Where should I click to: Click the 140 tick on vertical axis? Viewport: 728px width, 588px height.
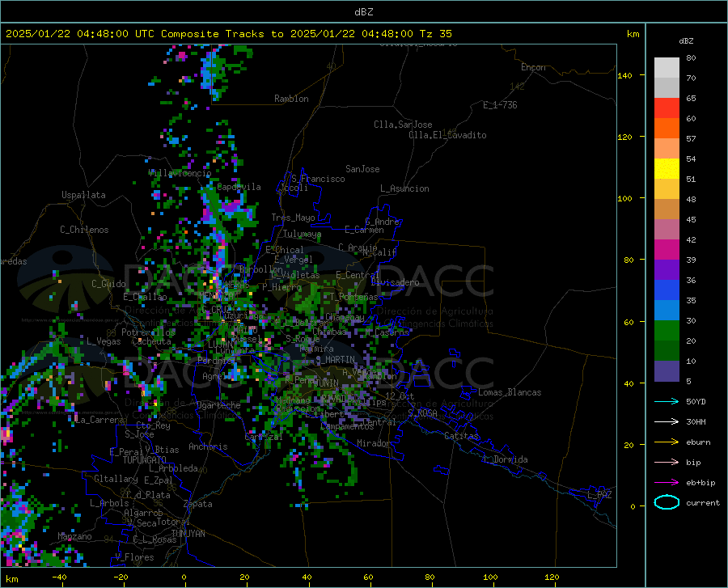(x=625, y=76)
